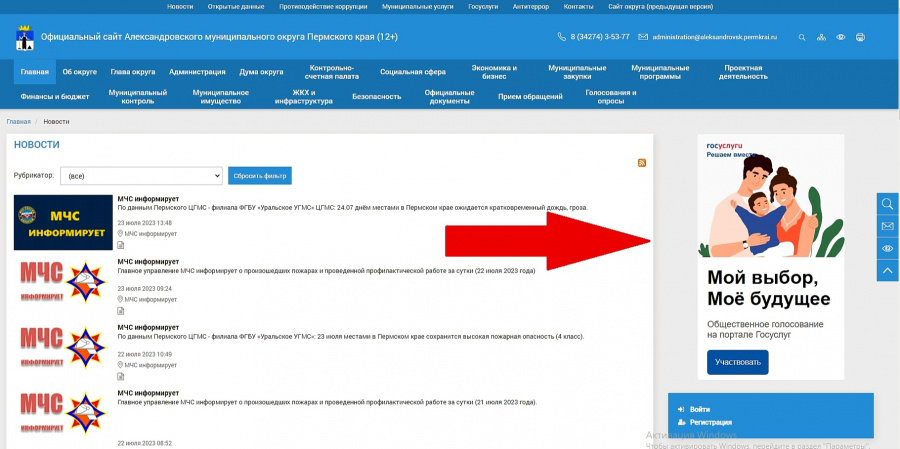Open the Экономика и бизнес menu
Image resolution: width=900 pixels, height=449 pixels.
click(x=494, y=72)
